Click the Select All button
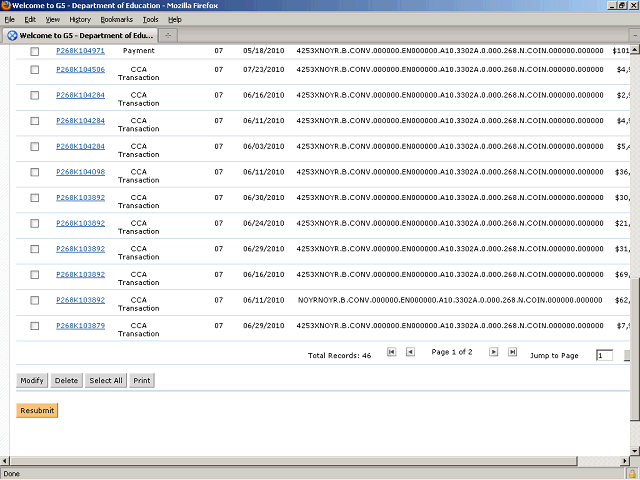640x480 pixels. pos(105,380)
